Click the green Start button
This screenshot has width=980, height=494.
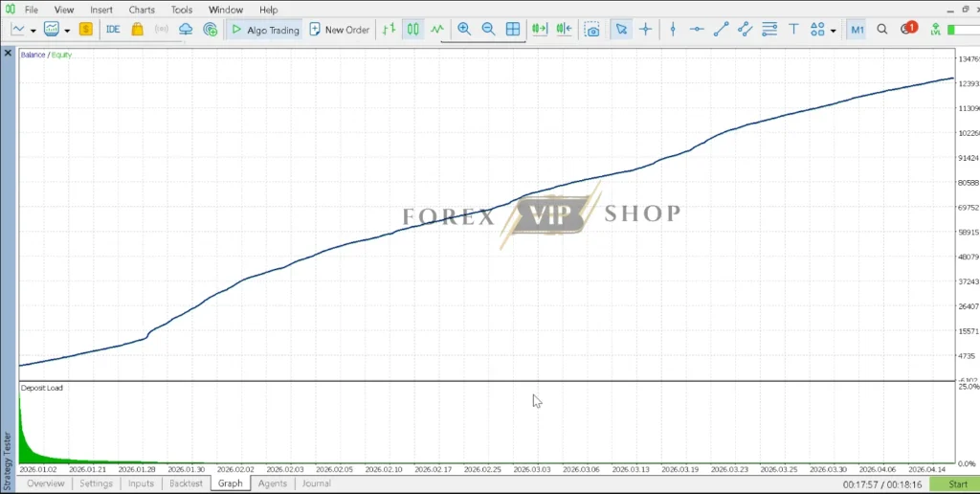point(954,484)
